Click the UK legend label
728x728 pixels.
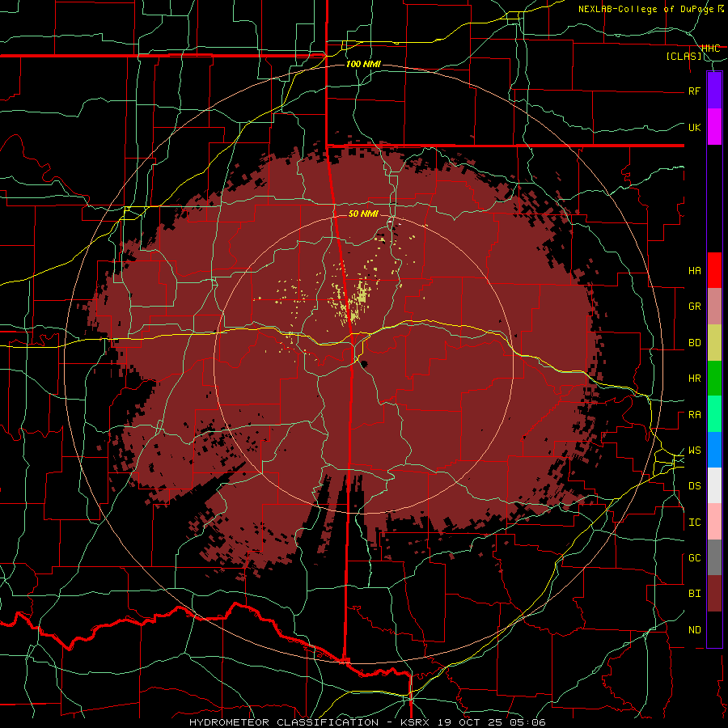point(694,127)
